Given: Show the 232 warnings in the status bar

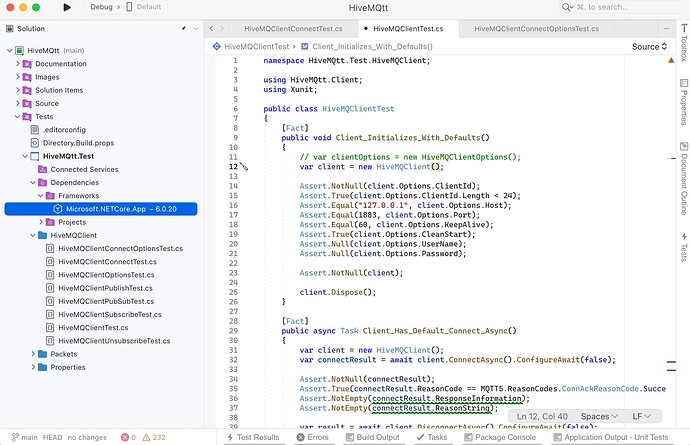Looking at the screenshot, I should (154, 438).
